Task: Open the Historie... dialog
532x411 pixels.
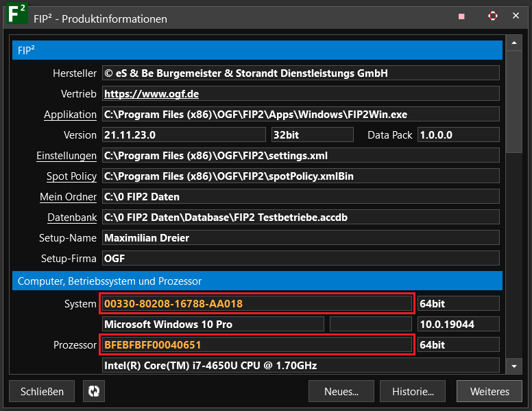Action: [413, 391]
